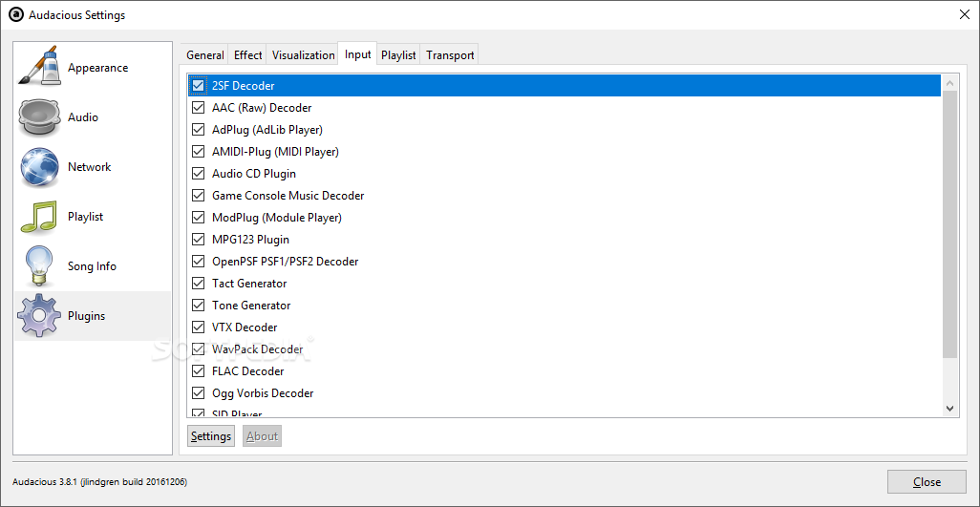Toggle the 2SF Decoder checkbox

(x=199, y=86)
